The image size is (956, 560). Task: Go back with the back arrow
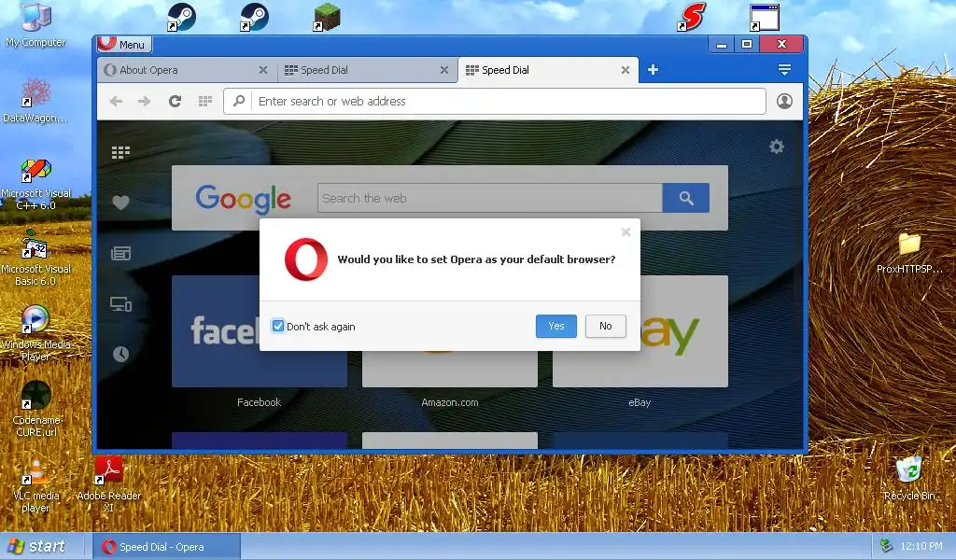tap(116, 101)
